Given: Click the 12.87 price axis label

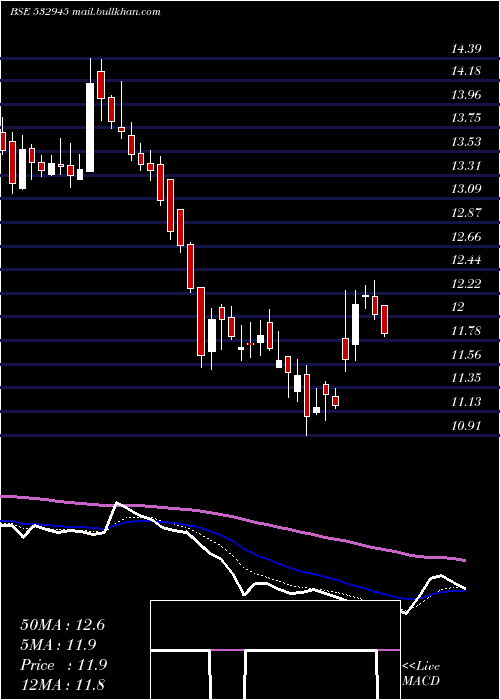Looking at the screenshot, I should [x=466, y=212].
